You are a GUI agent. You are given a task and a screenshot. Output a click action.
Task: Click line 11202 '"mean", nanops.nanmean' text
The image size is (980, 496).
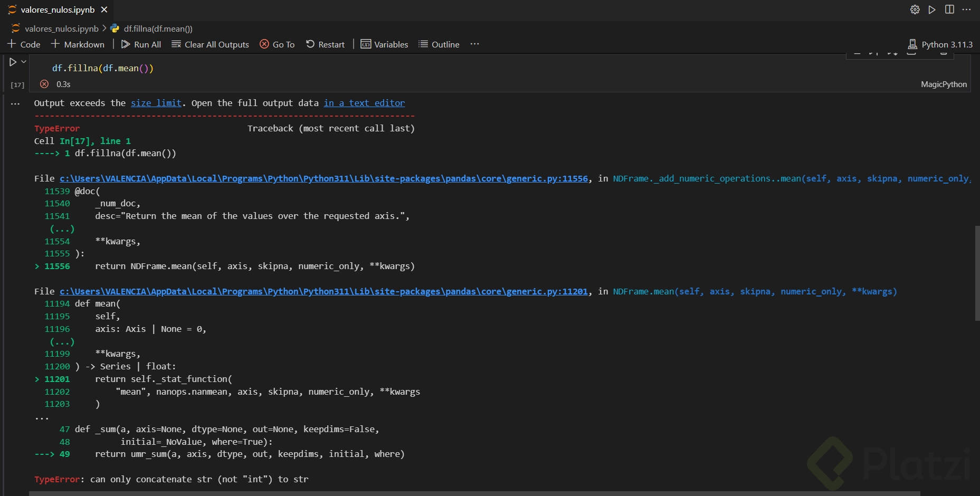tap(268, 392)
